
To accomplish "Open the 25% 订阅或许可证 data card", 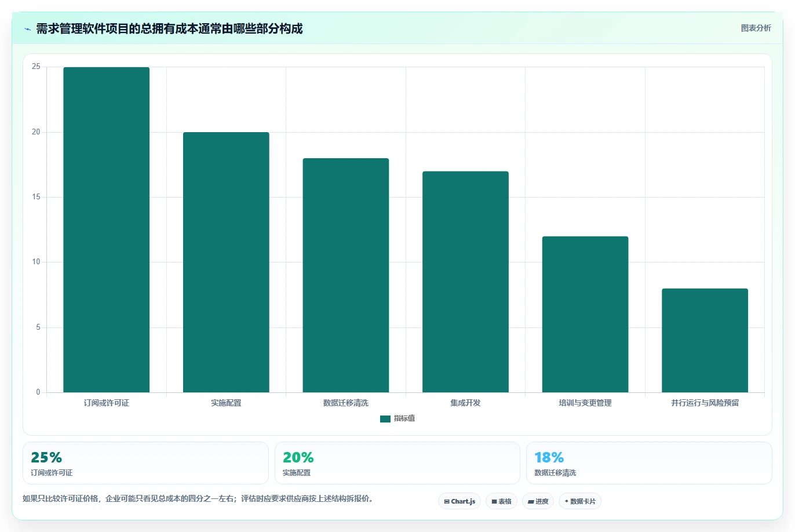I will tap(145, 463).
